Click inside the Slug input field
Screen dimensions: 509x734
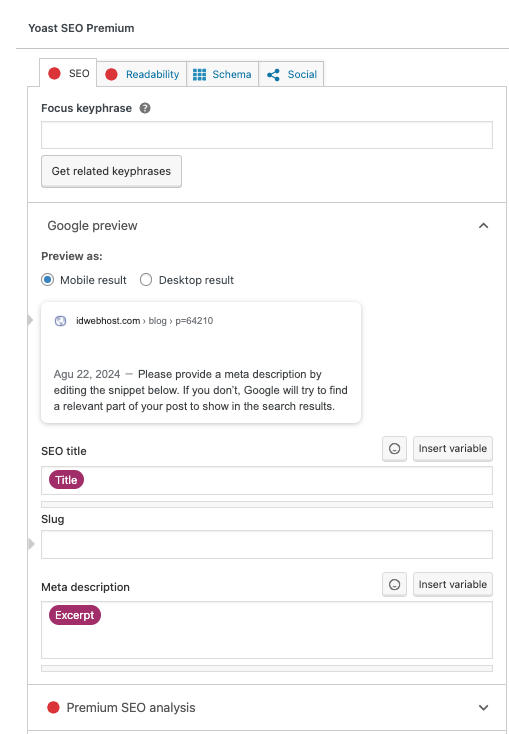pos(267,544)
